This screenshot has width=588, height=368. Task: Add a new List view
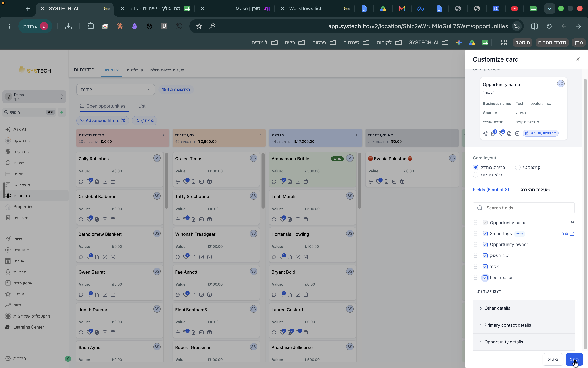(139, 106)
